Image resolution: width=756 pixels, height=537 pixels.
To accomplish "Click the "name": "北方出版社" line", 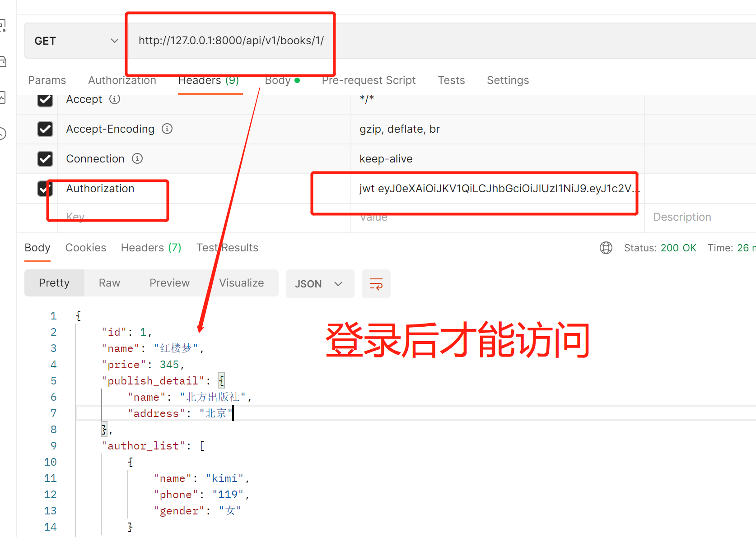I will coord(190,397).
